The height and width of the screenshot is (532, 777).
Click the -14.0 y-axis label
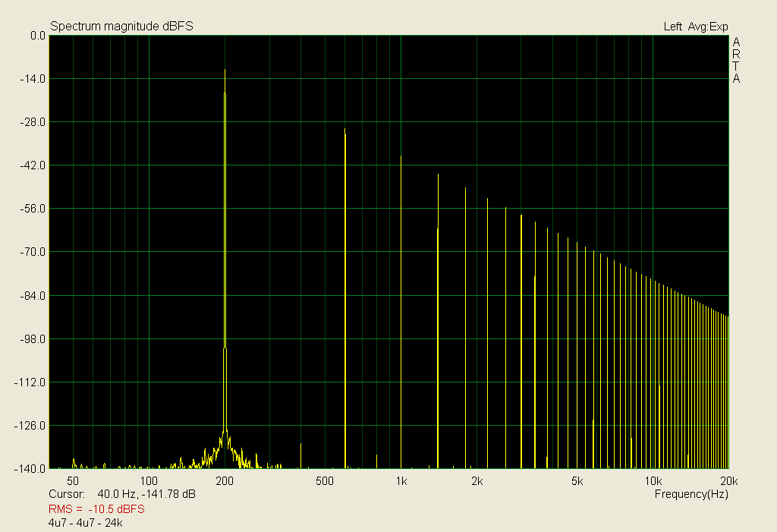click(x=33, y=79)
